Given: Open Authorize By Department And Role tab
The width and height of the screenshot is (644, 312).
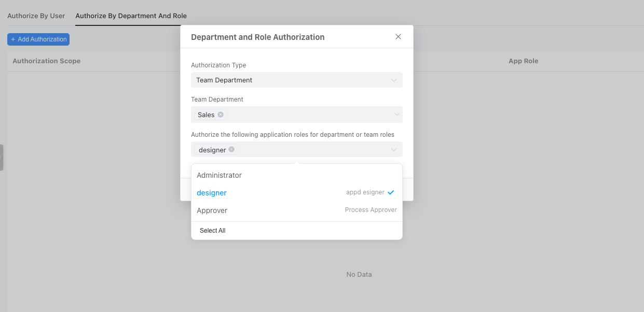Looking at the screenshot, I should (x=131, y=16).
